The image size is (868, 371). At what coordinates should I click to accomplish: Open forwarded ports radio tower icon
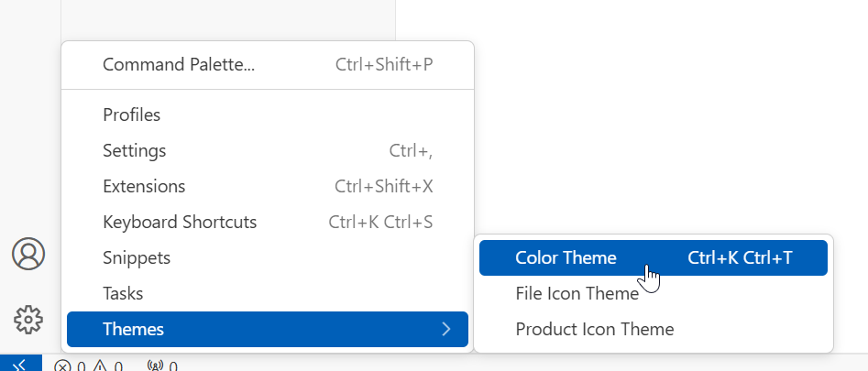tap(155, 366)
